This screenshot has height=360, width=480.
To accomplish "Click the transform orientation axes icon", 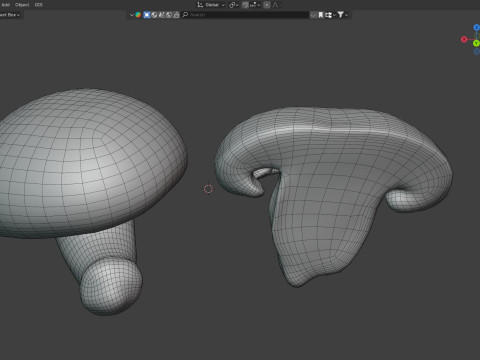I will tap(200, 5).
